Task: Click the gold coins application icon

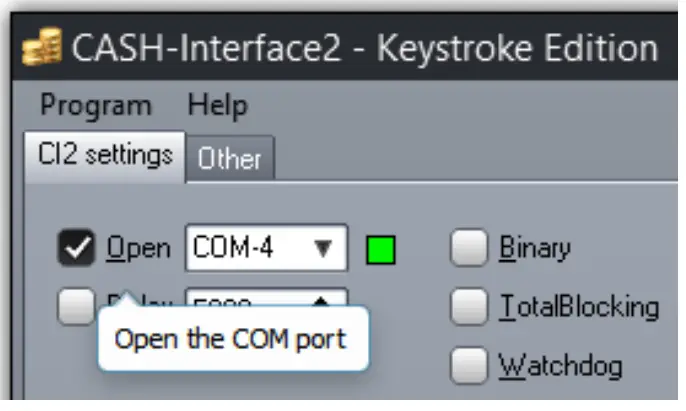Action: click(38, 47)
